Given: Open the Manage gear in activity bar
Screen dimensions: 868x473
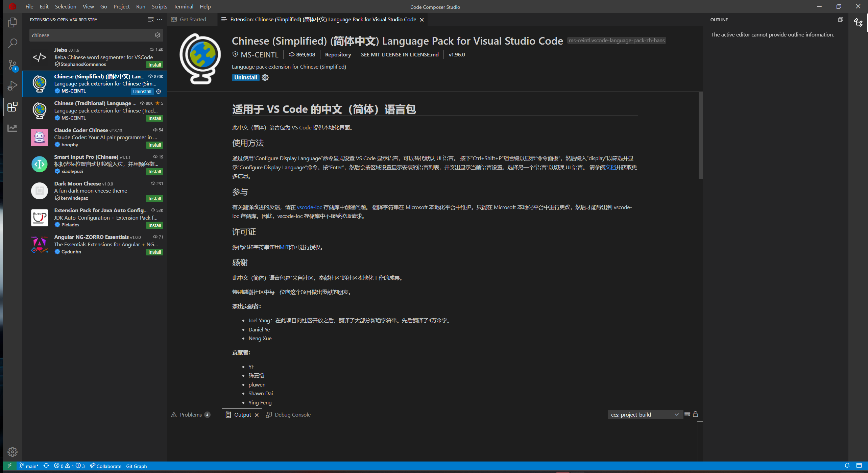Looking at the screenshot, I should pyautogui.click(x=12, y=452).
